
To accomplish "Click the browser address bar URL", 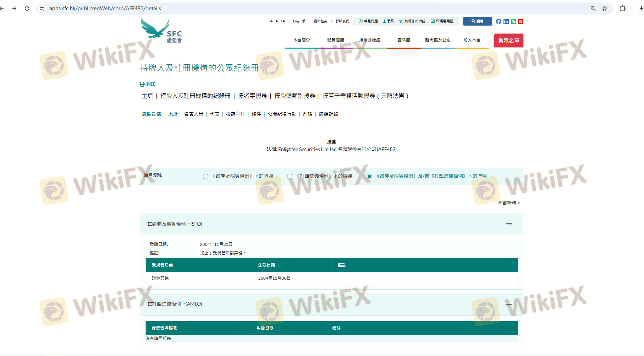I will (105, 9).
